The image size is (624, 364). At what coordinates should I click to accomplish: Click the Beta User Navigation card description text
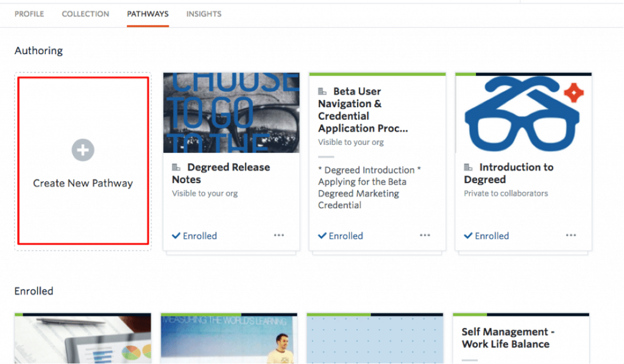coord(369,187)
